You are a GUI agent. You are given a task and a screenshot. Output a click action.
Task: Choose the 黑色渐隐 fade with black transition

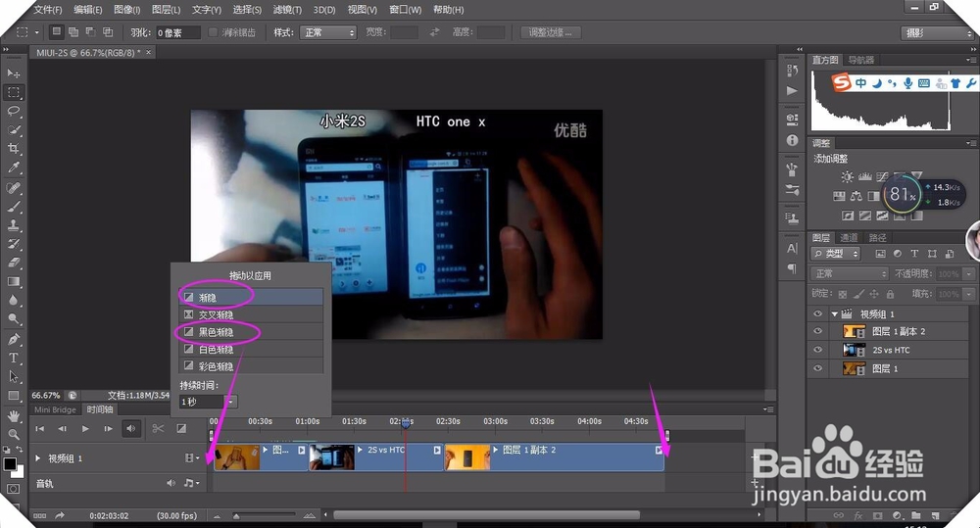(x=251, y=332)
